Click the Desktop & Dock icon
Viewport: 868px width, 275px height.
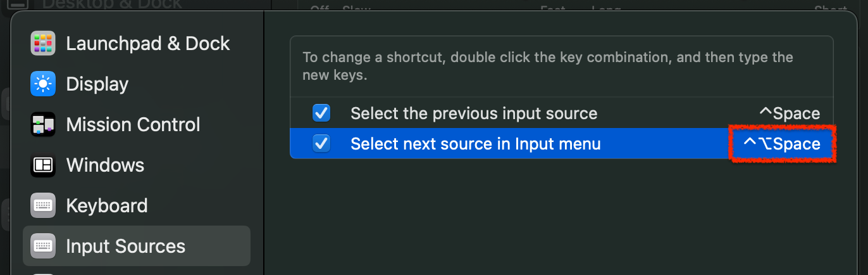[16, 4]
